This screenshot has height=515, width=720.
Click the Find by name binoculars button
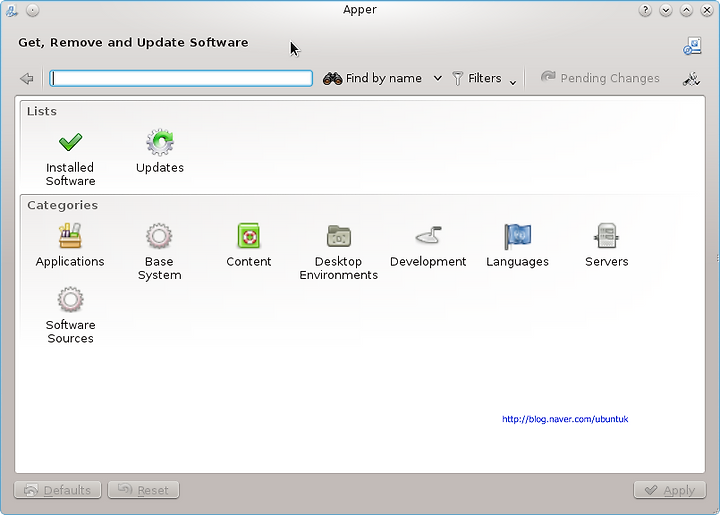(x=372, y=78)
